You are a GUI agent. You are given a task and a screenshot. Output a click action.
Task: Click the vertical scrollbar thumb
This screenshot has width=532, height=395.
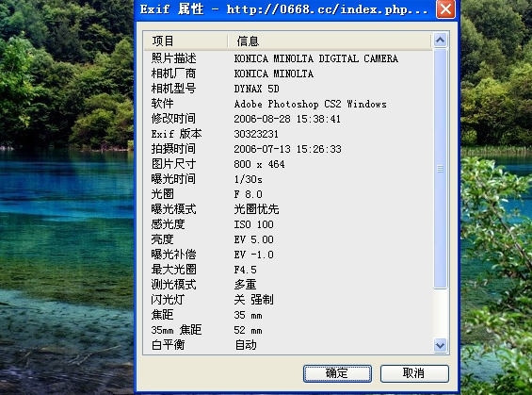[440, 169]
